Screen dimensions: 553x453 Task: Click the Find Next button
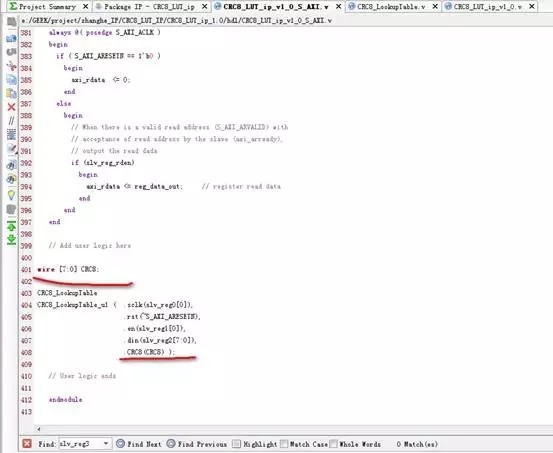coord(139,444)
